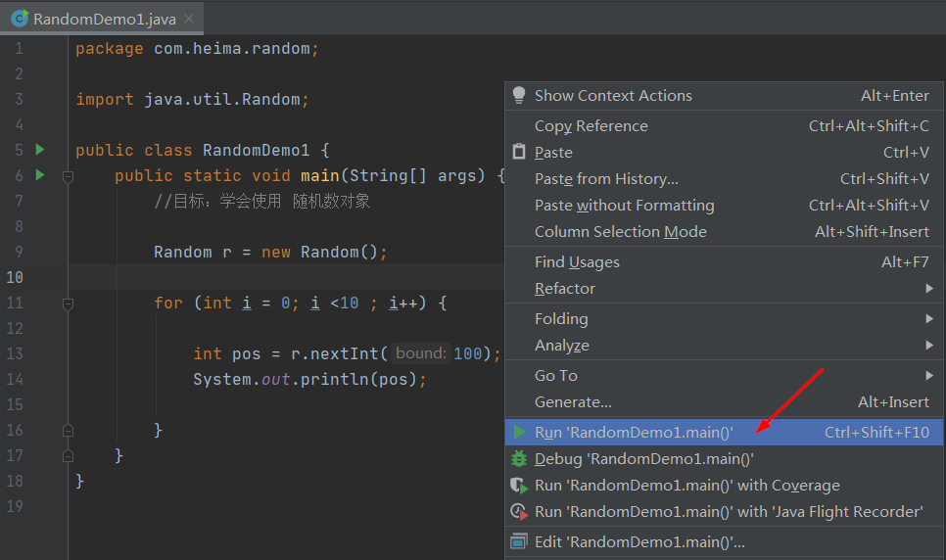Click the Edit run configuration icon
This screenshot has width=946, height=560.
click(x=519, y=541)
